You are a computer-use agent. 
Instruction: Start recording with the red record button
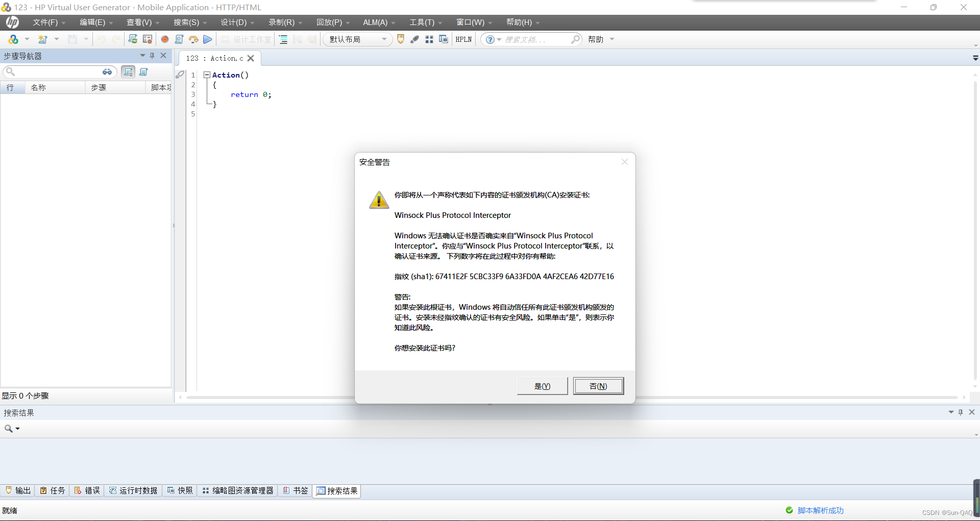pos(165,39)
